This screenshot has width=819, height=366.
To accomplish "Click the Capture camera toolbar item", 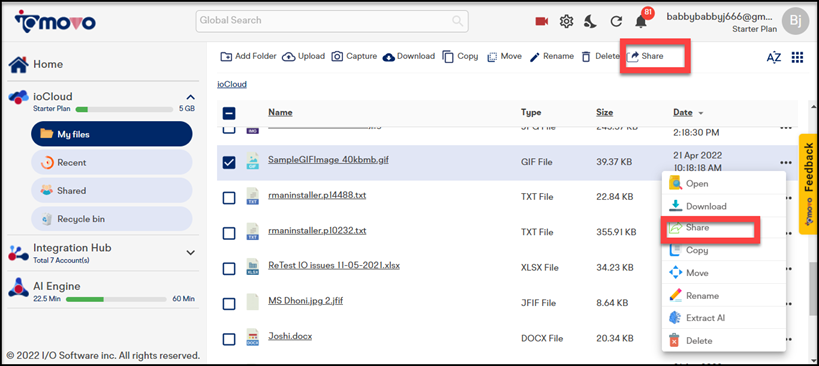I will [x=354, y=56].
